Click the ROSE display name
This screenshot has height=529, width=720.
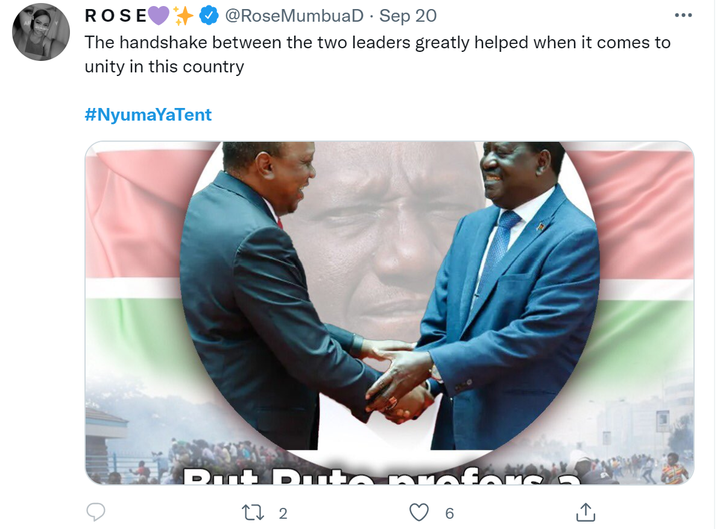click(x=116, y=16)
